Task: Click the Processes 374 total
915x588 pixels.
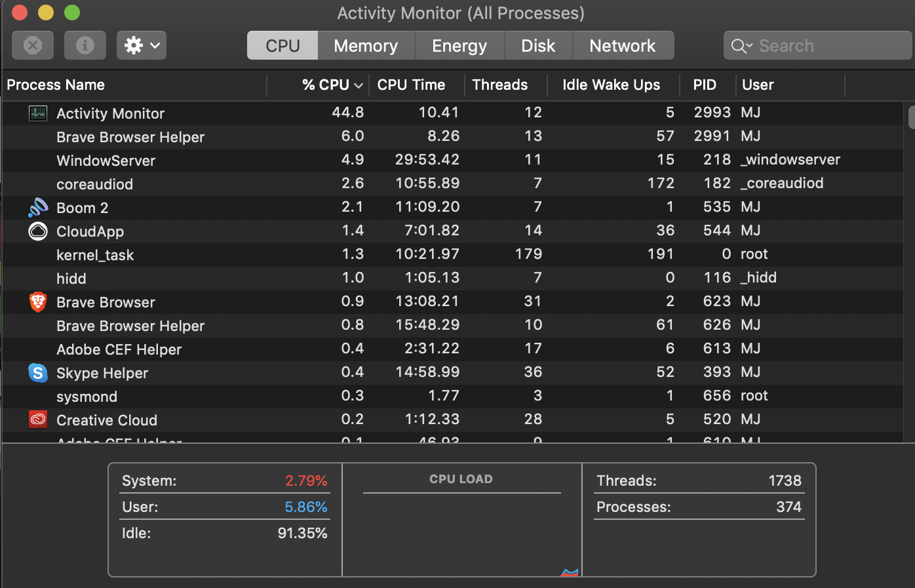Action: [788, 507]
